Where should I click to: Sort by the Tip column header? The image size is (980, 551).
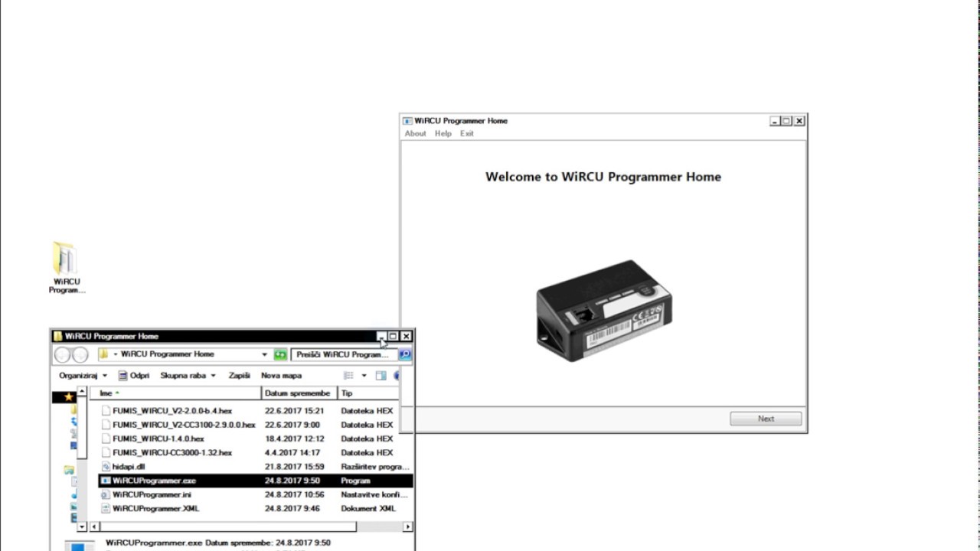click(369, 393)
